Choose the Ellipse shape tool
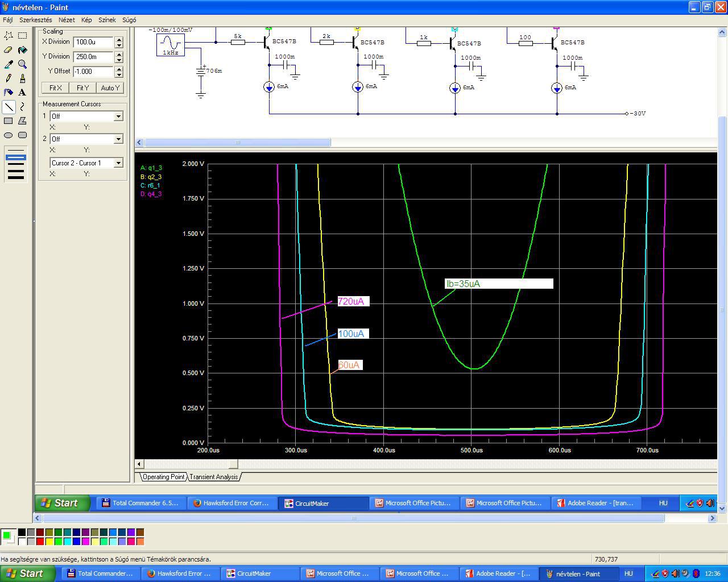The height and width of the screenshot is (582, 728). (x=9, y=135)
